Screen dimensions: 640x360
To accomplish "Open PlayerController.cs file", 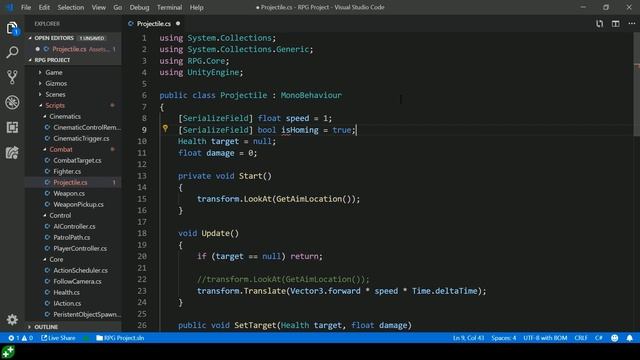I will [x=80, y=248].
